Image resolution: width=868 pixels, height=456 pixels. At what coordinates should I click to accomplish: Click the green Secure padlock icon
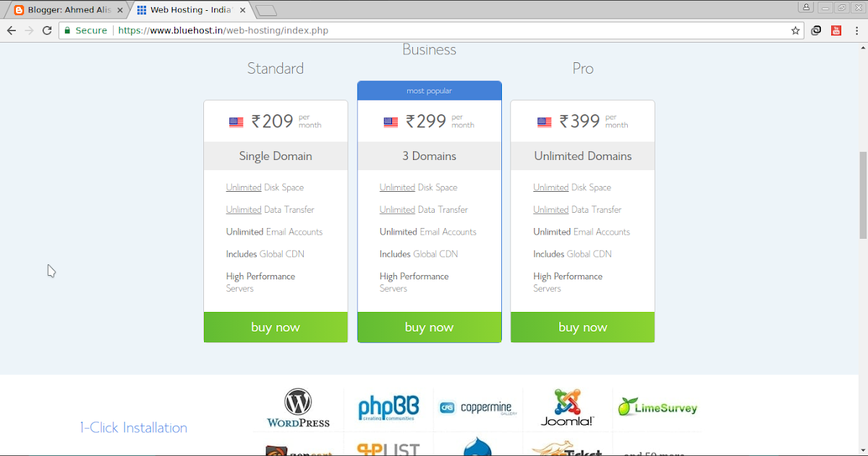click(68, 30)
